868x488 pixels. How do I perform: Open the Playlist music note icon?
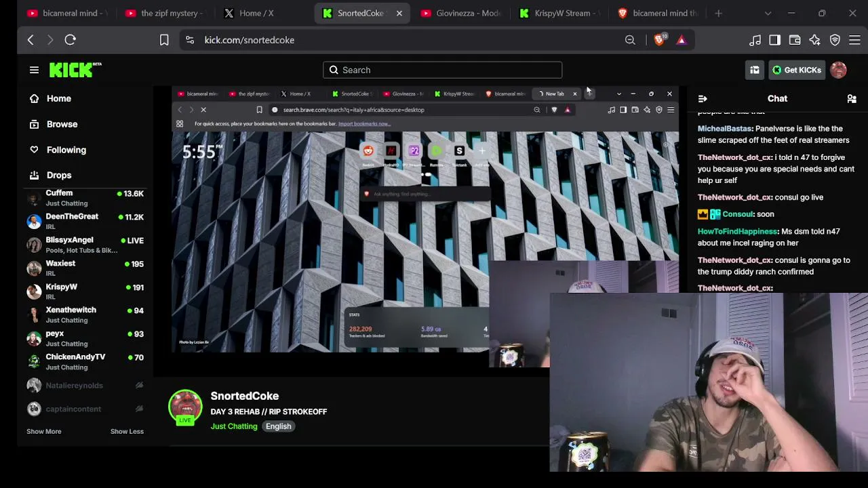coord(755,40)
